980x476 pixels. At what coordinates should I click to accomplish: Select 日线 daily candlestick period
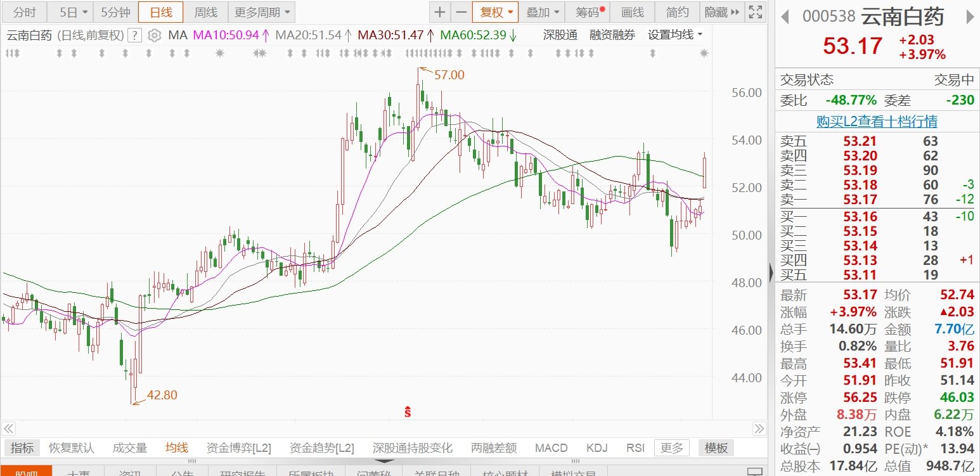click(x=160, y=12)
